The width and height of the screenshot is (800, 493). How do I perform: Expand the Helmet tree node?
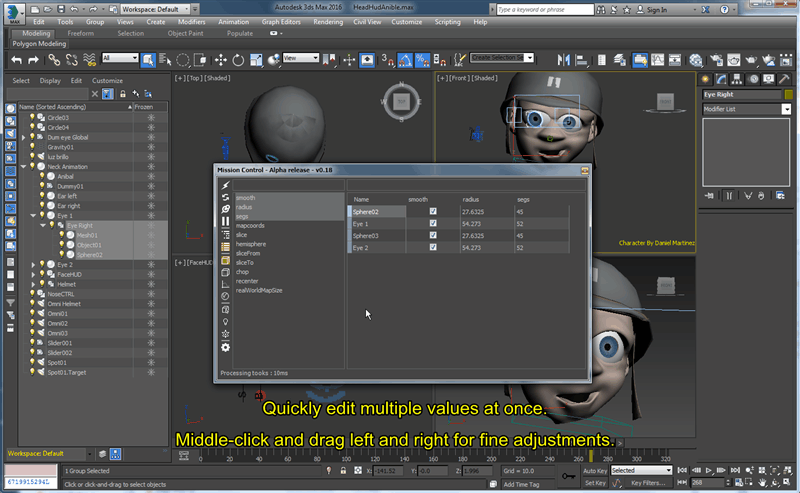(33, 284)
